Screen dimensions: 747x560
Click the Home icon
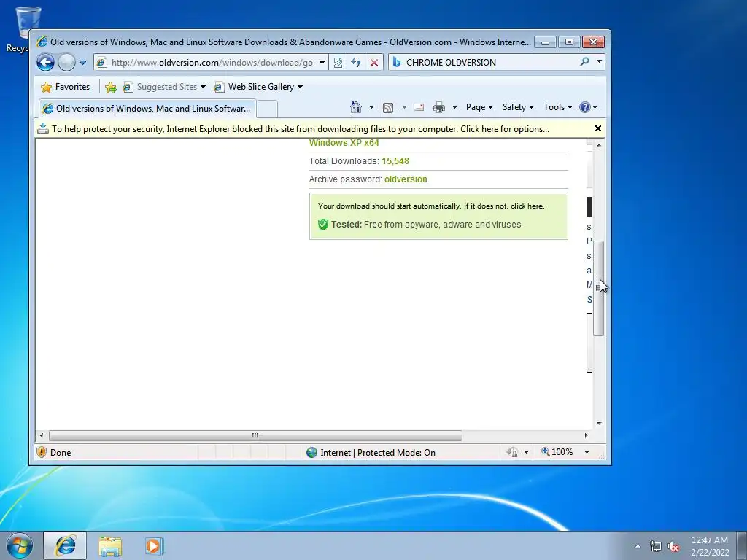[356, 107]
